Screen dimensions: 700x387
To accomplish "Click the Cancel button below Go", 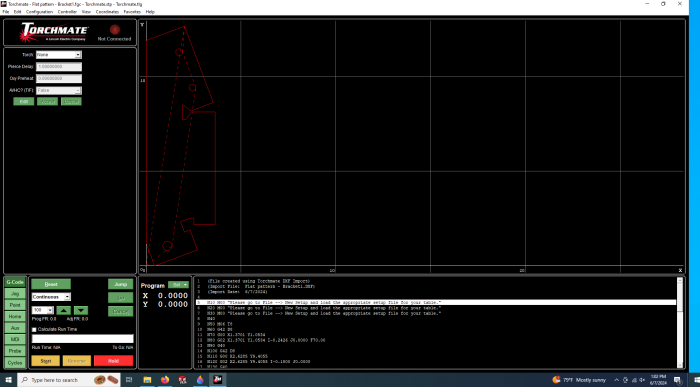I will click(x=121, y=311).
